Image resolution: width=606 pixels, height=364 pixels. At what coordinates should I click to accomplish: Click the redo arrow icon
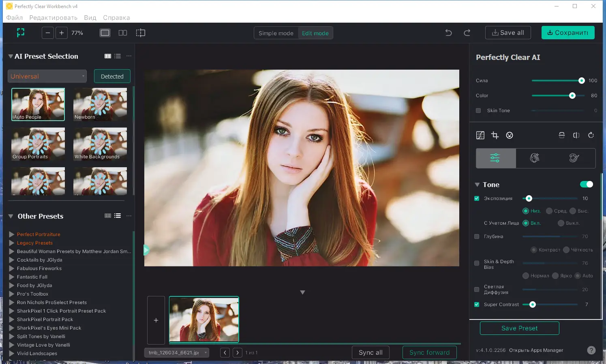pos(467,33)
